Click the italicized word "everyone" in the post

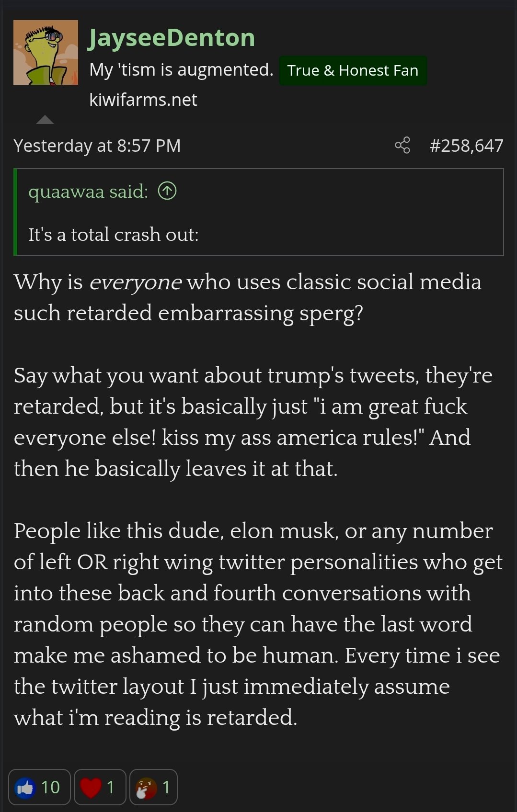136,282
